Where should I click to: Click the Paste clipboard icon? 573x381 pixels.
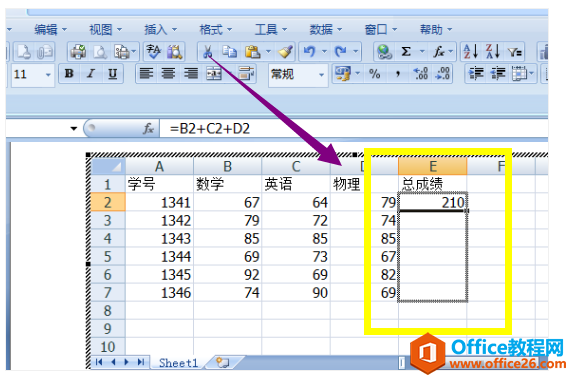[253, 52]
